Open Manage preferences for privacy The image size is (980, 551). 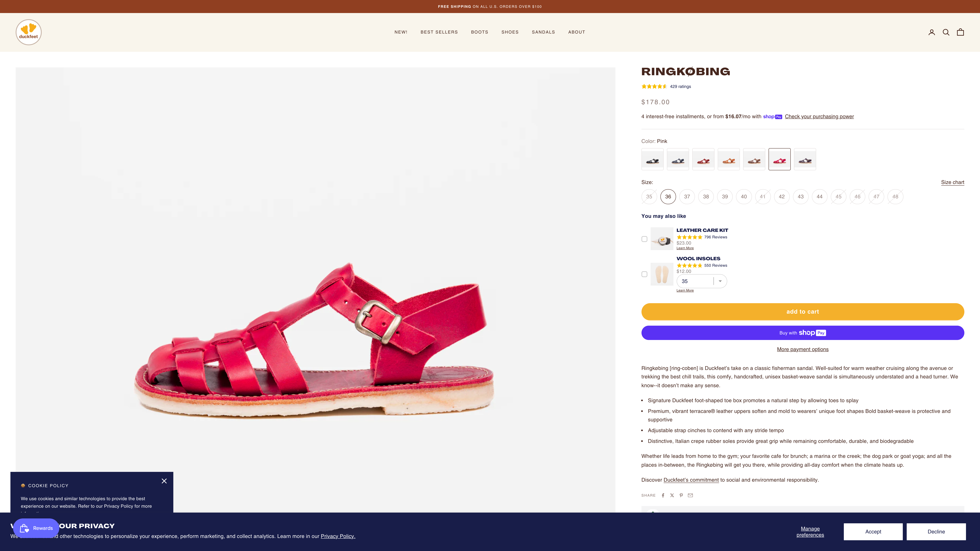810,532
